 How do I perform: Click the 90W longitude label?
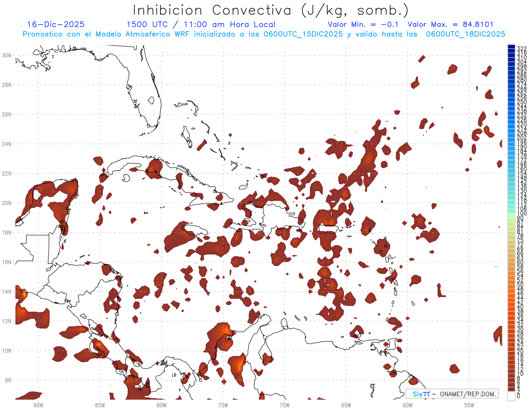click(38, 405)
